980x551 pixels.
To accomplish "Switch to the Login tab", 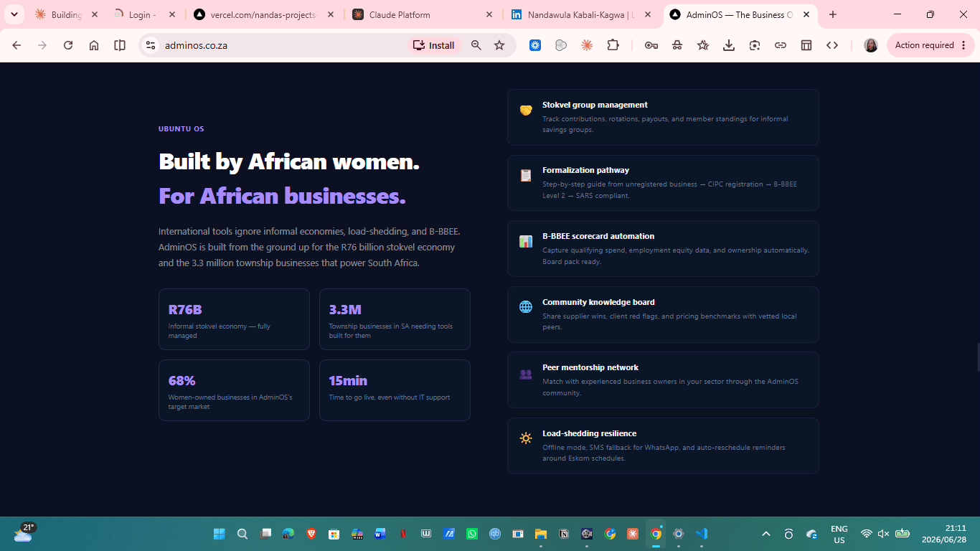I will pos(143,14).
